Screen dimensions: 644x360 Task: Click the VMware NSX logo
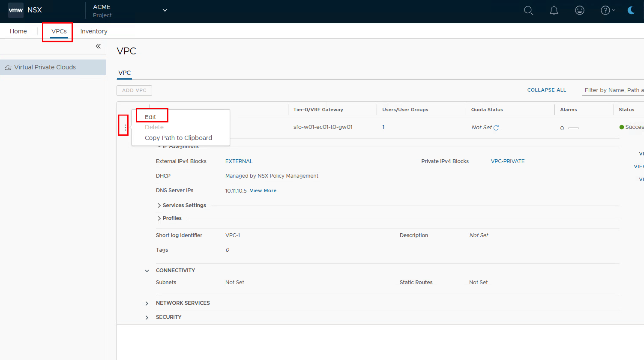click(x=16, y=10)
